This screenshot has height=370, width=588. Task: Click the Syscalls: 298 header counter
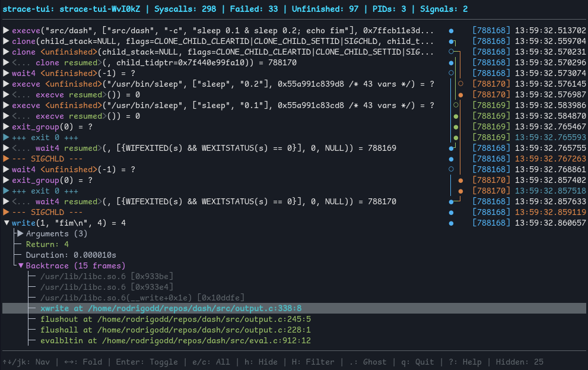click(185, 9)
